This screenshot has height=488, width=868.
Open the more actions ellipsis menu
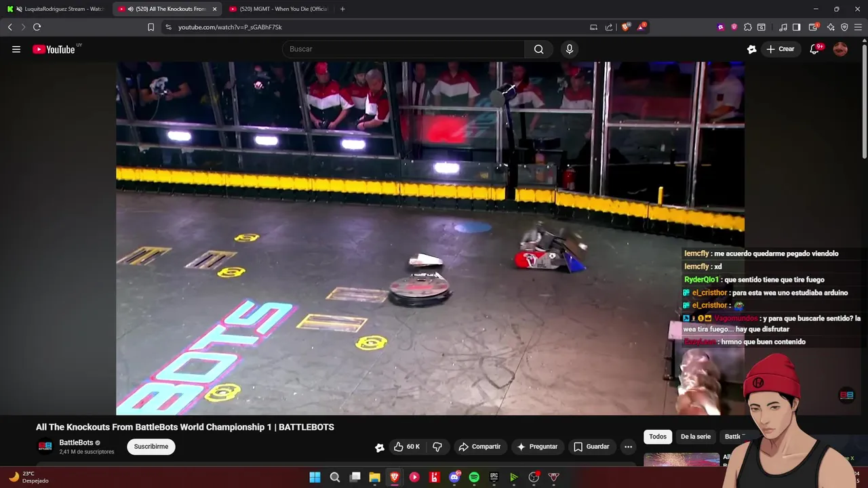pyautogui.click(x=628, y=447)
